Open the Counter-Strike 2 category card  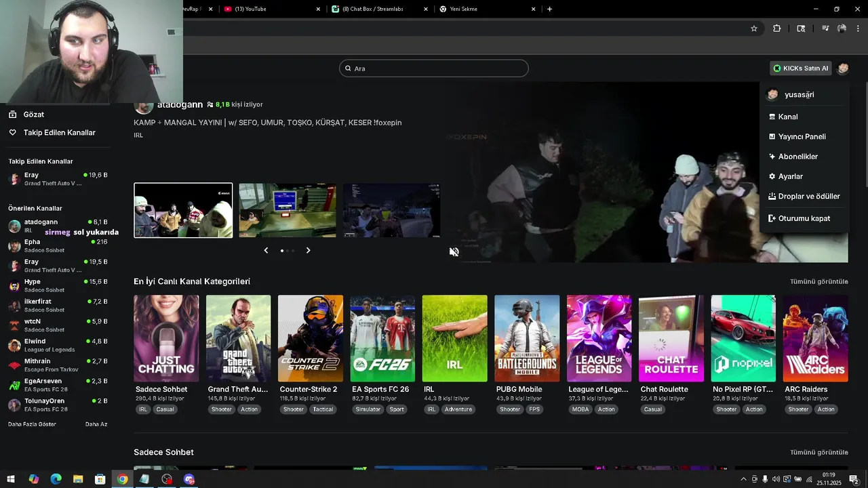[x=311, y=338]
